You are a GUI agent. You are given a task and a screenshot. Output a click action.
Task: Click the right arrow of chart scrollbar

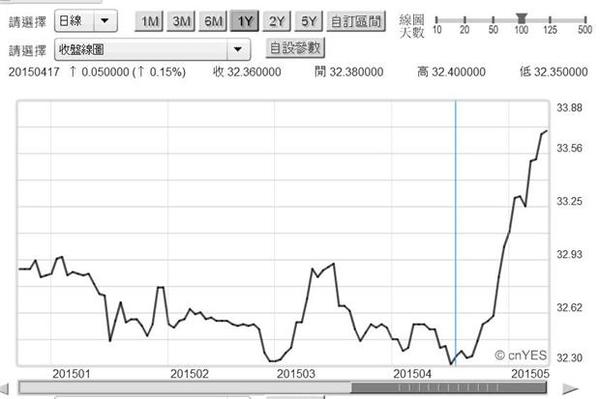pyautogui.click(x=570, y=389)
